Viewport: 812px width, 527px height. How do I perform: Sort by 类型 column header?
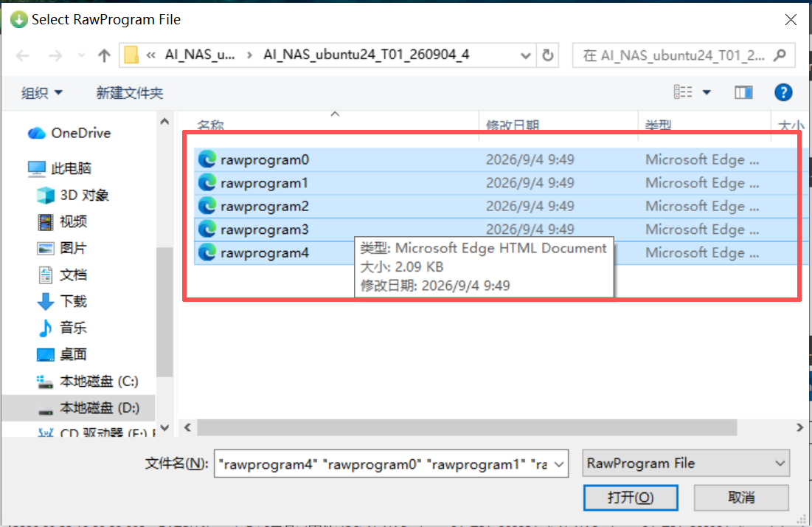click(x=658, y=125)
